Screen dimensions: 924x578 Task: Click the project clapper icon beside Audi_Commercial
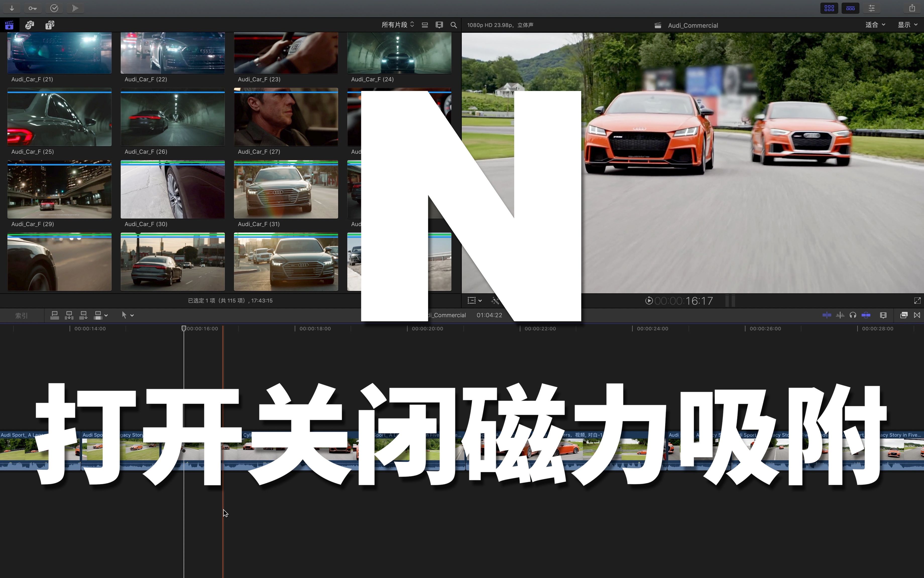[x=658, y=25]
